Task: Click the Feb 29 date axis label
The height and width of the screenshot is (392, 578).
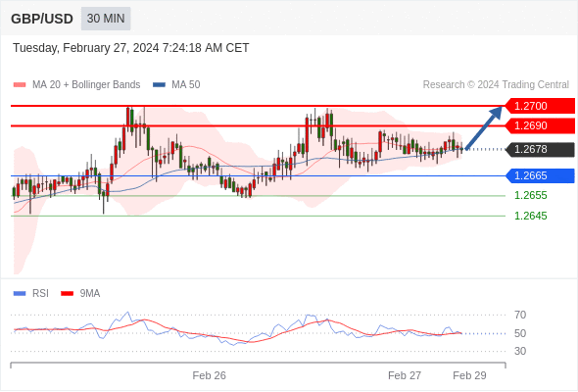Action: coord(469,375)
